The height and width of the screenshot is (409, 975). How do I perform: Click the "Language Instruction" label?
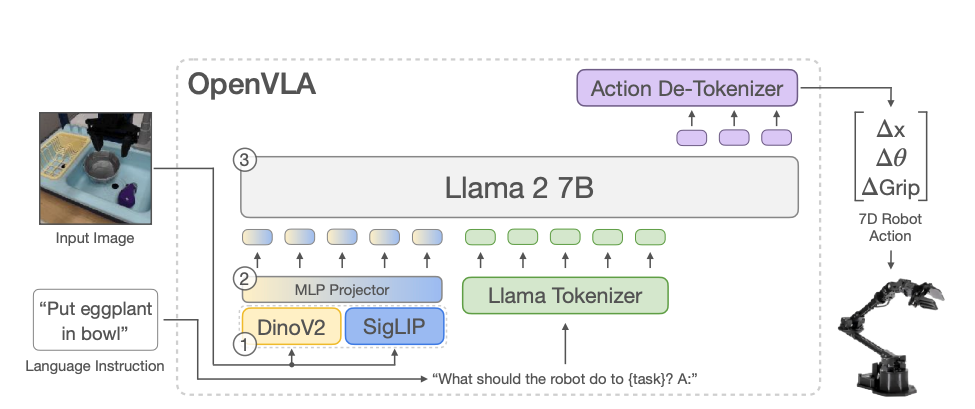tap(95, 366)
